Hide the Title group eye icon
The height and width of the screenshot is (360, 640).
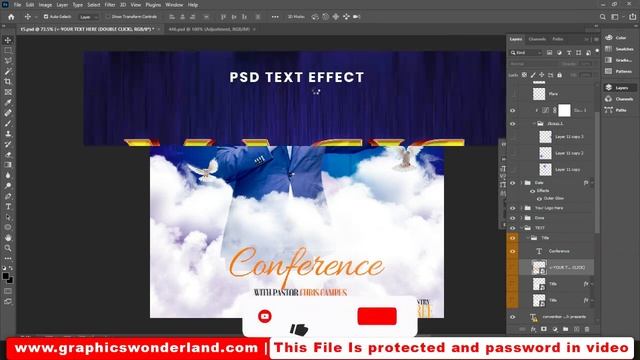click(x=513, y=238)
